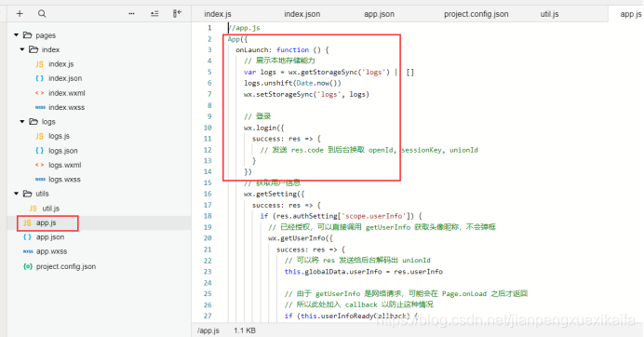Open file search with magnifier icon
This screenshot has width=644, height=337.
42,14
